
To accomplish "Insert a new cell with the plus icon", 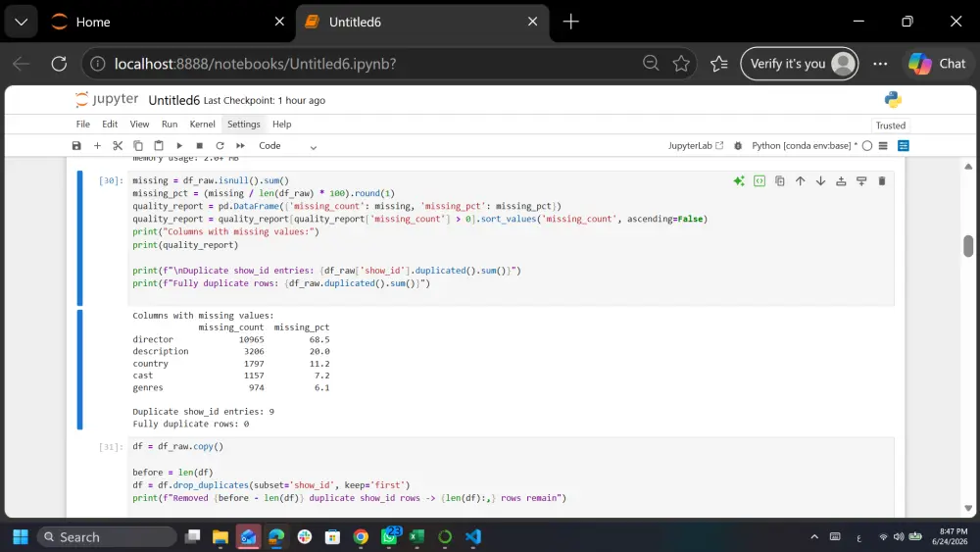I will [x=97, y=146].
